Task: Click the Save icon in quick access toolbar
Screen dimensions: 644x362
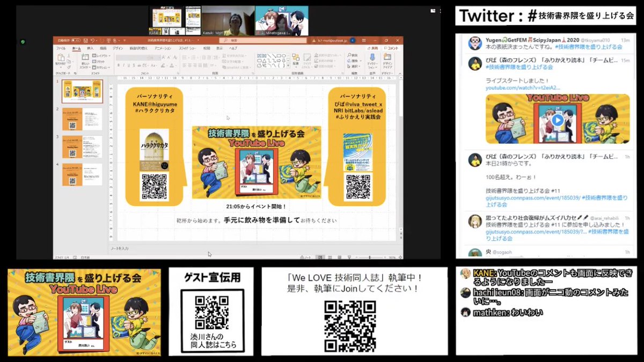Action: coord(86,40)
